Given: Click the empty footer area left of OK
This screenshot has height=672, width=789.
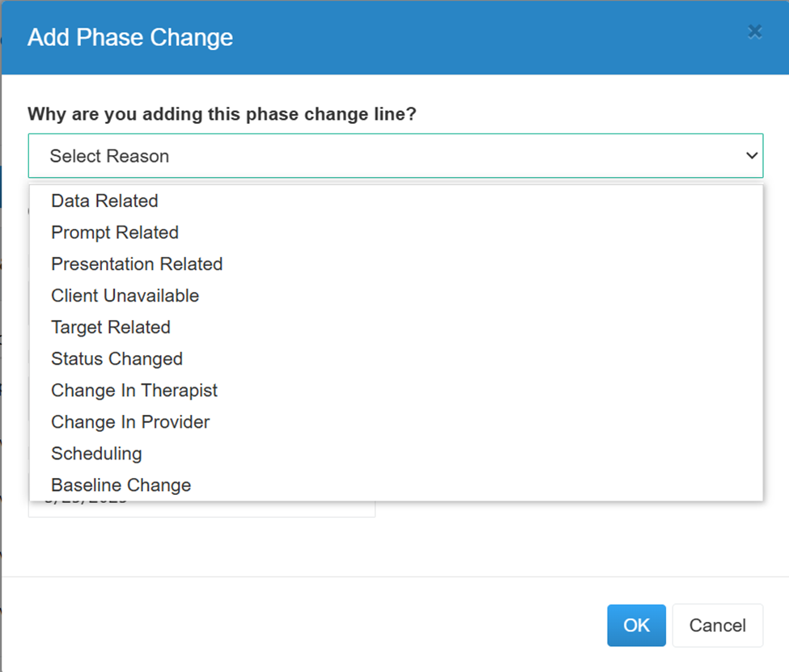Looking at the screenshot, I should click(x=302, y=625).
